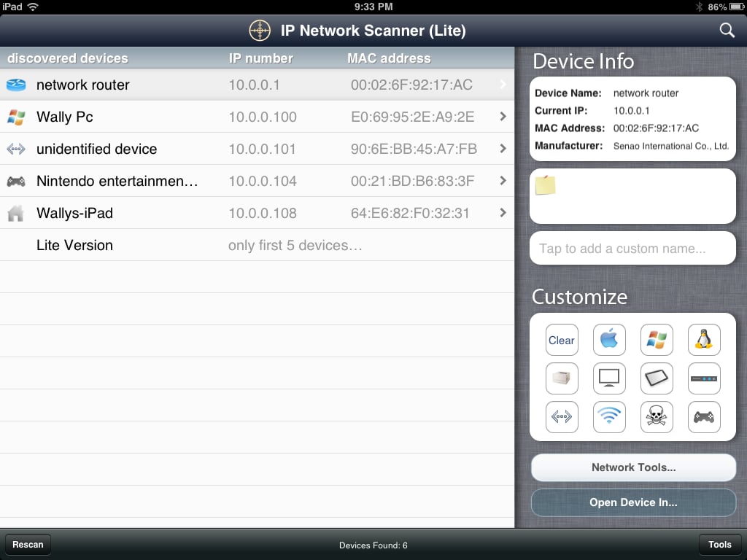
Task: Click the yellow sticky note icon
Action: coord(545,185)
